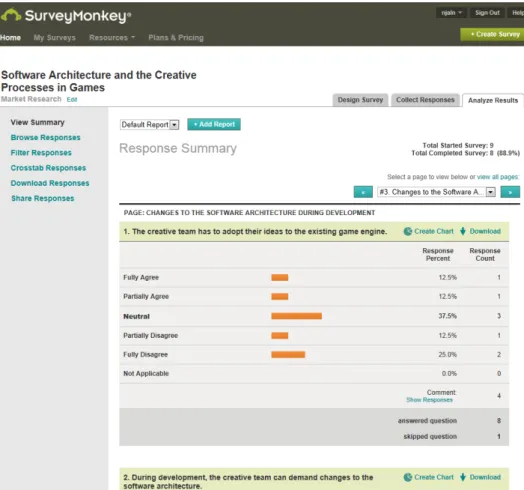Switch to Collect Responses tab
Image resolution: width=524 pixels, height=490 pixels.
click(425, 100)
